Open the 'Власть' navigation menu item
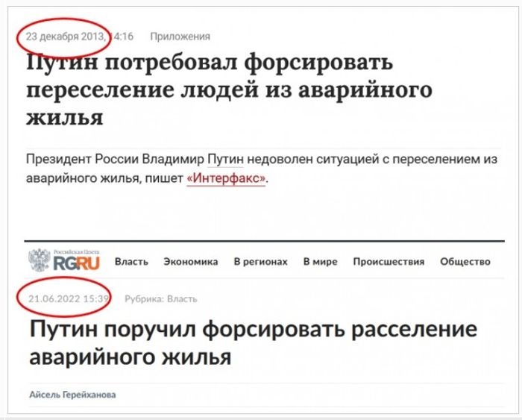522x420 pixels. coord(131,262)
